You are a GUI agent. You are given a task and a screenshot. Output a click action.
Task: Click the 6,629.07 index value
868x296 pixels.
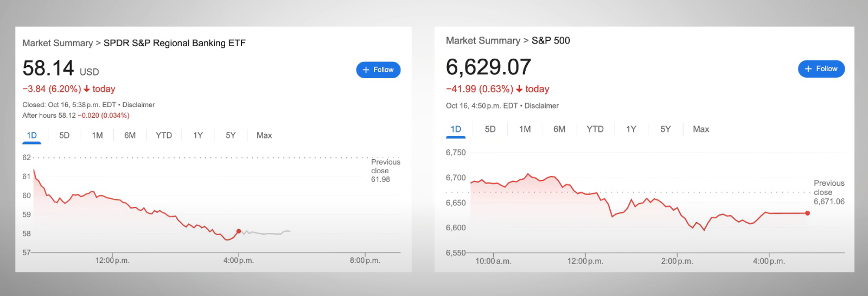click(x=488, y=67)
